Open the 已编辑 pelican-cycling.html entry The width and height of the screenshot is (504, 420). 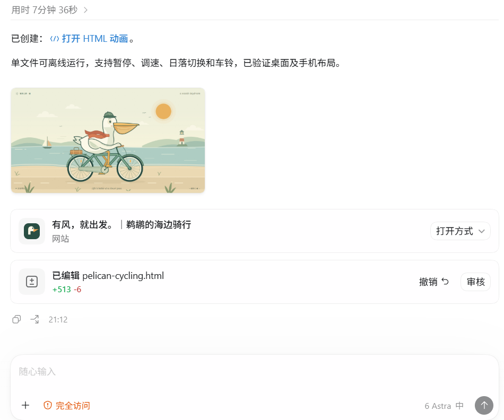(x=108, y=276)
